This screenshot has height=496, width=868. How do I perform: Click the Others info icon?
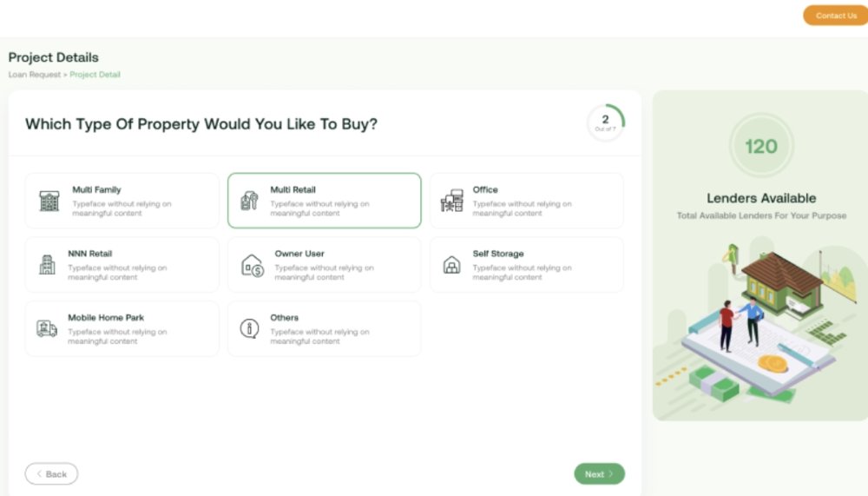tap(249, 328)
